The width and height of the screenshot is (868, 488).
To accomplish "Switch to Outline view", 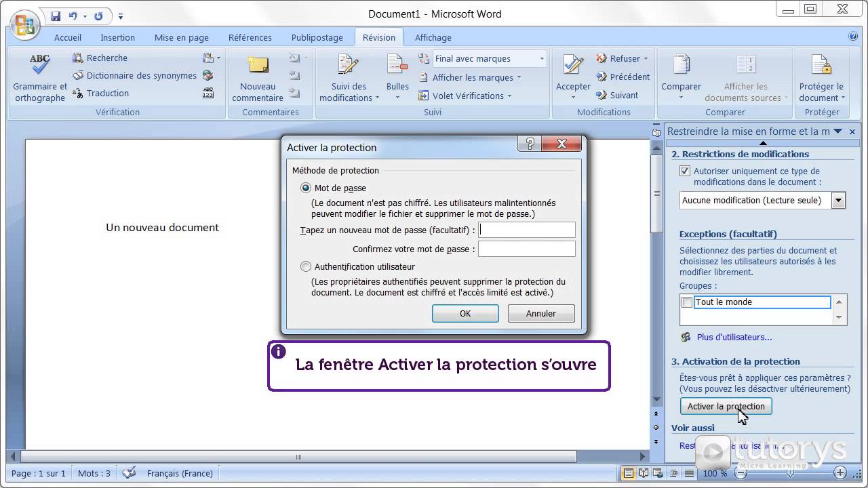I will [x=674, y=473].
